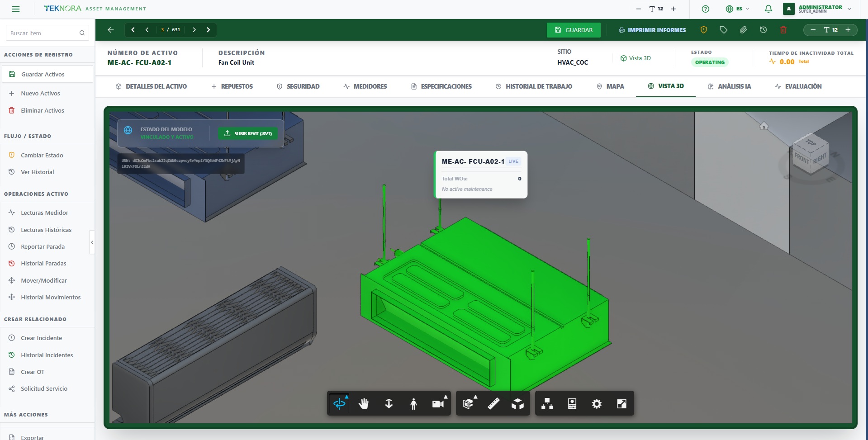Jump to the last record
The image size is (868, 440).
209,30
